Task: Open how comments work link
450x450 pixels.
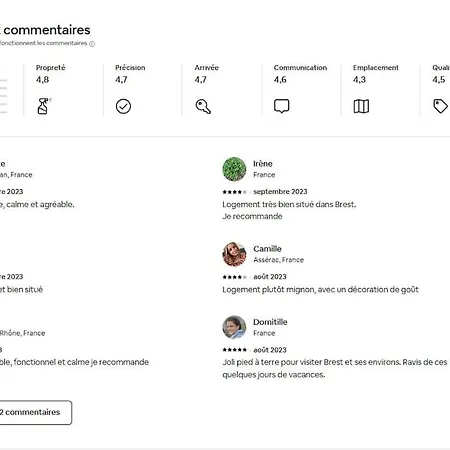Action: pos(43,43)
